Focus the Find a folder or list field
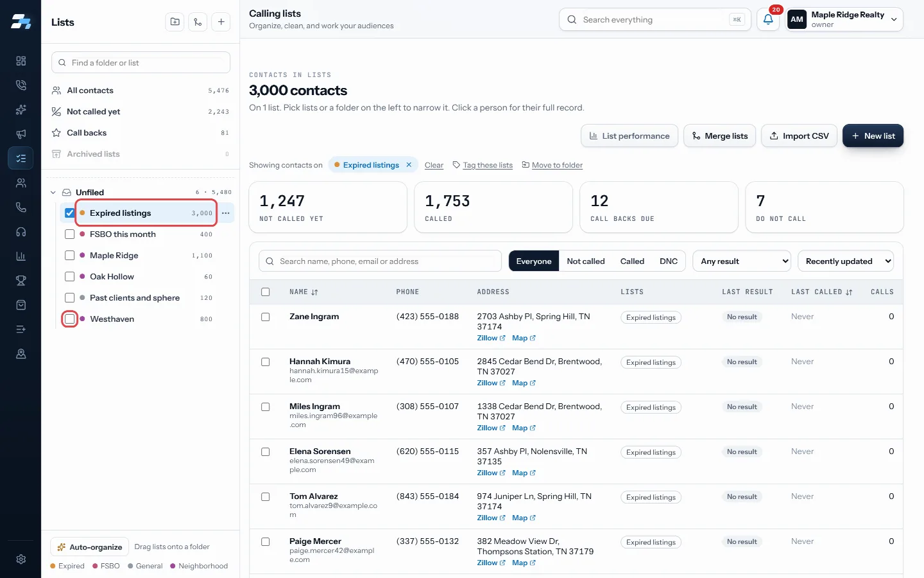 [141, 62]
